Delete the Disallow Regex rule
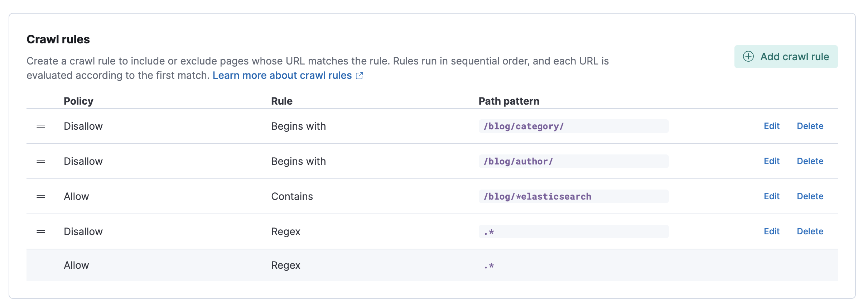 tap(810, 231)
